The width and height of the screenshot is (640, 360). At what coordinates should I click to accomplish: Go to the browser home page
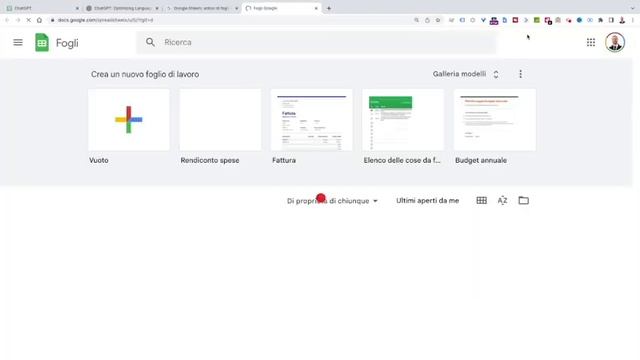pyautogui.click(x=39, y=20)
